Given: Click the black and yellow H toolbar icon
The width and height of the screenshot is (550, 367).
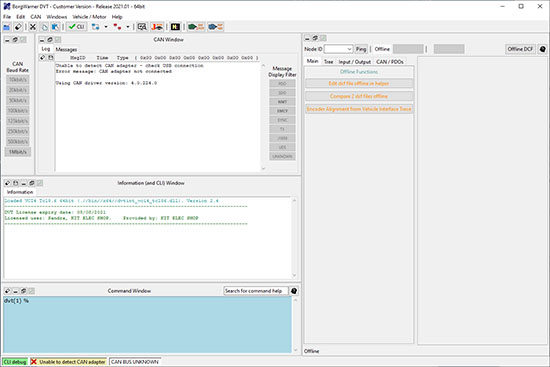Looking at the screenshot, I should click(175, 27).
